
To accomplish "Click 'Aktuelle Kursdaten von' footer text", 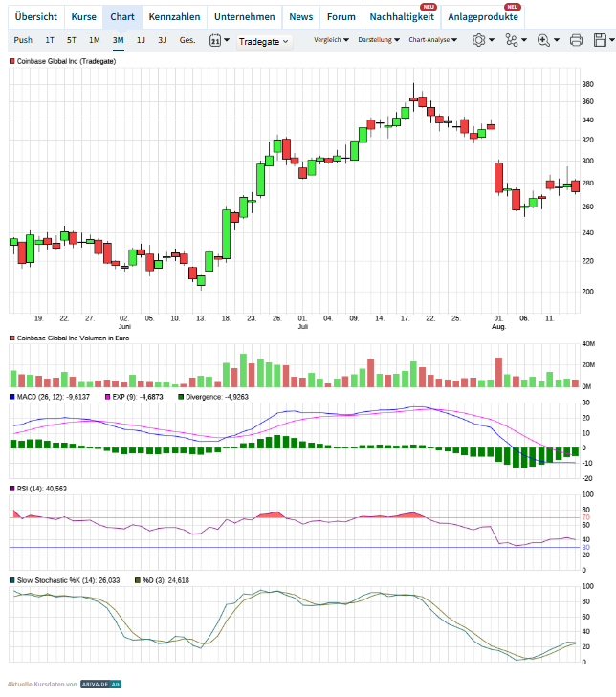I will [42, 685].
